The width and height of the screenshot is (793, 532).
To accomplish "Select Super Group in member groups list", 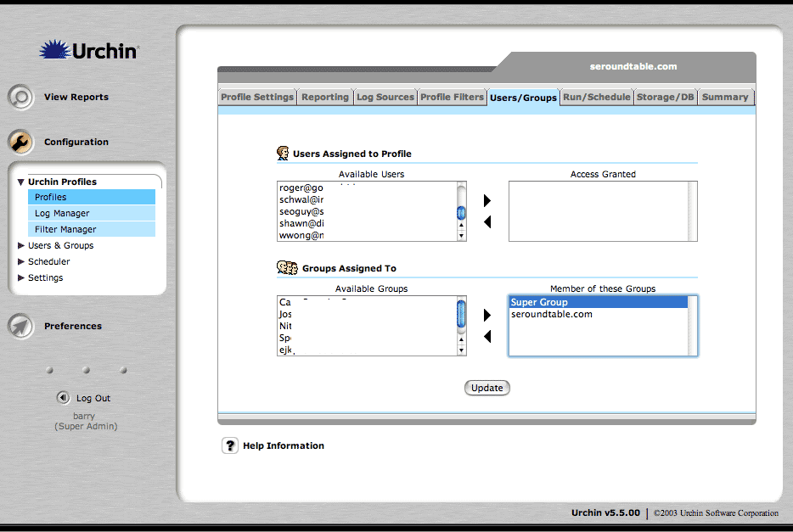I will (x=599, y=302).
